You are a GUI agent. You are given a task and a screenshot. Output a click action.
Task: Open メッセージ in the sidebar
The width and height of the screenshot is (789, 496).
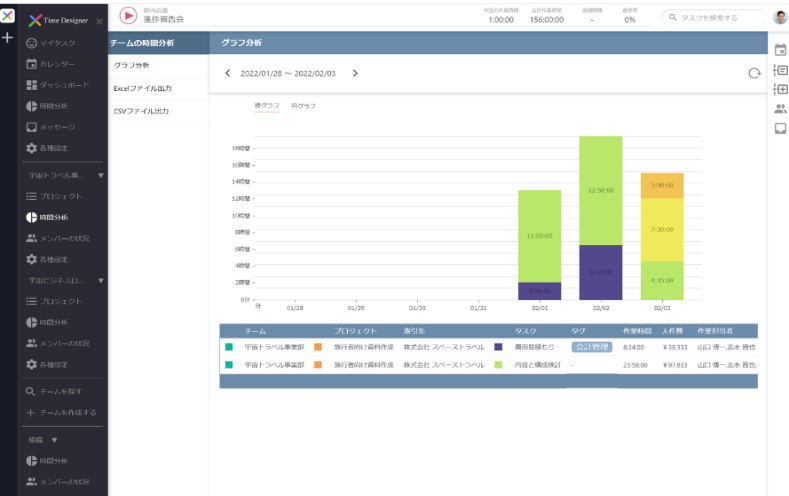click(x=51, y=127)
